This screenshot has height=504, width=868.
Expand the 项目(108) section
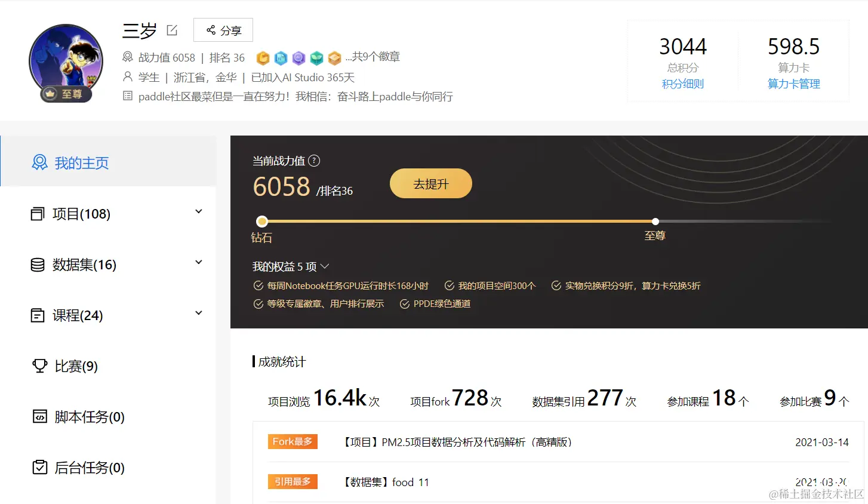point(199,213)
